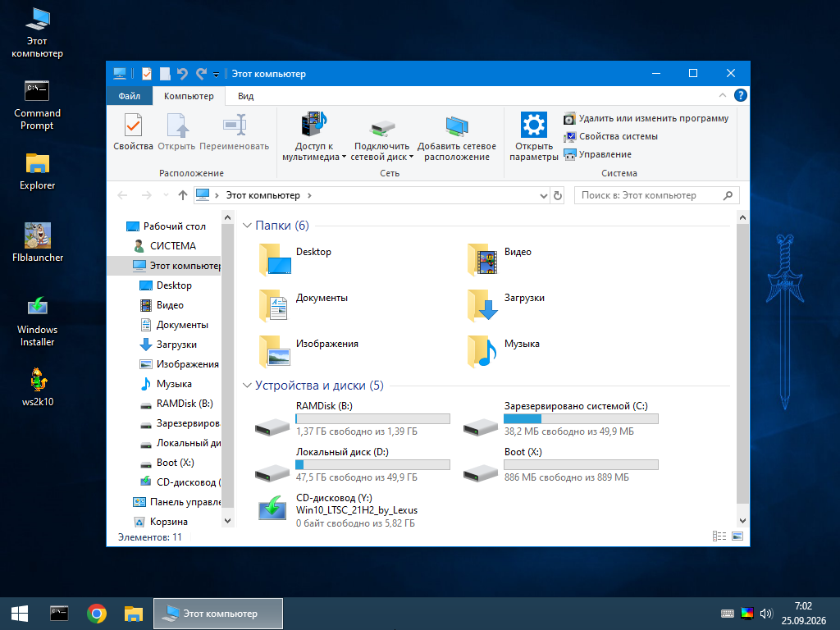Collapse the Устройства и диски group
The height and width of the screenshot is (630, 840).
(247, 386)
